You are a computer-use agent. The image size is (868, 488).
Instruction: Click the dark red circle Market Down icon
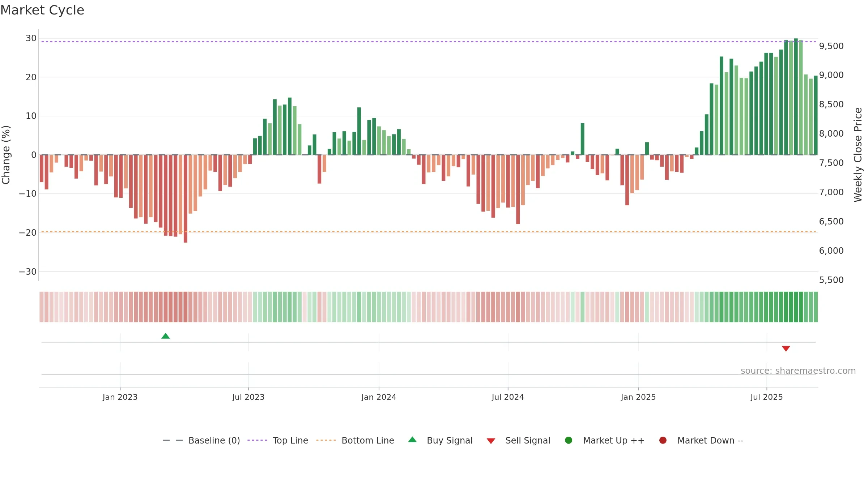point(663,440)
